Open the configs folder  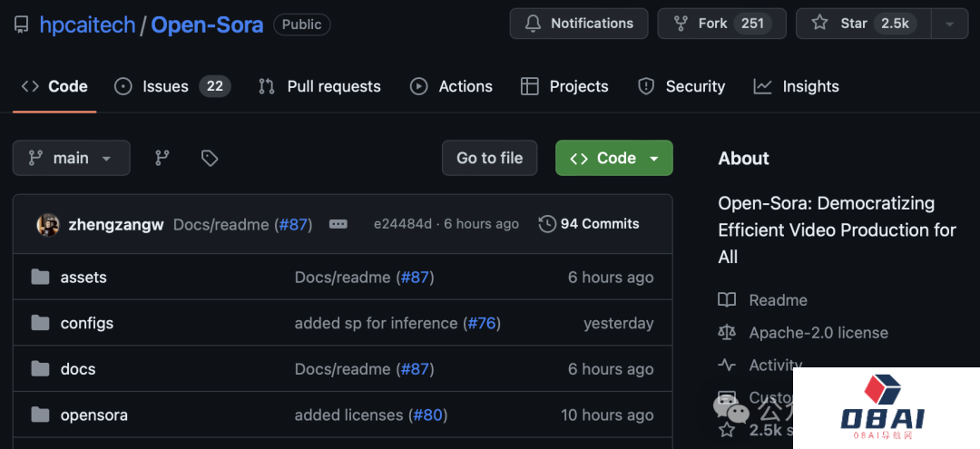tap(87, 324)
